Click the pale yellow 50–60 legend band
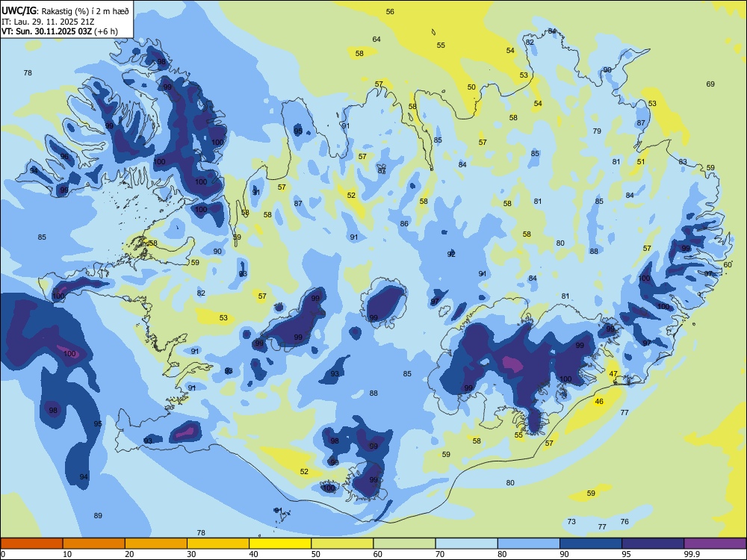The width and height of the screenshot is (747, 560). pos(342,544)
